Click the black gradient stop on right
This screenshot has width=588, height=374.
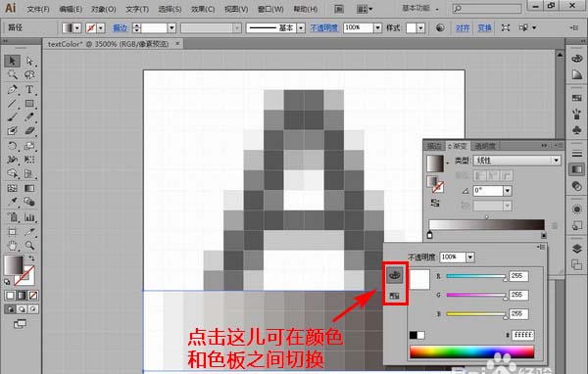coord(544,235)
